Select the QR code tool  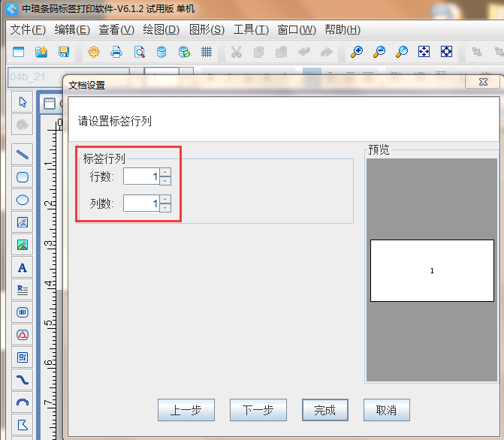(23, 357)
